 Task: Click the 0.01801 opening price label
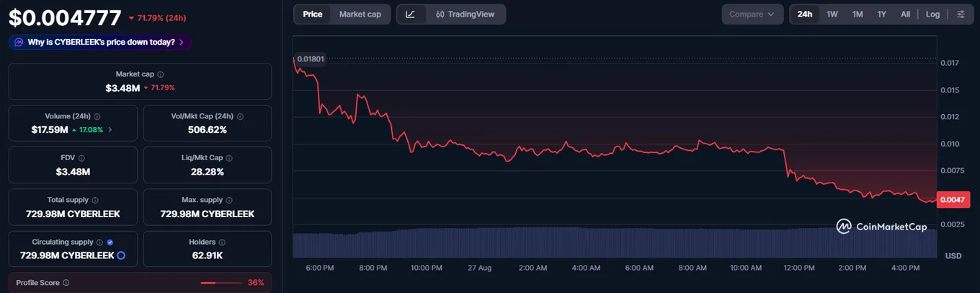(x=310, y=59)
